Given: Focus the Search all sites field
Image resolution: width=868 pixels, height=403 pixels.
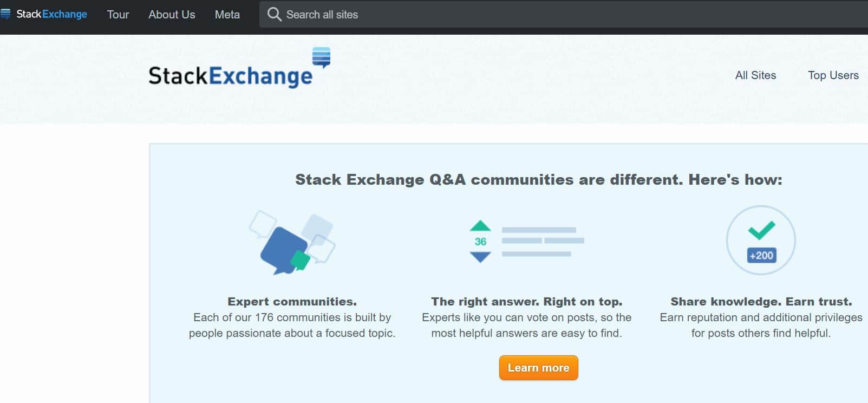Looking at the screenshot, I should (564, 15).
